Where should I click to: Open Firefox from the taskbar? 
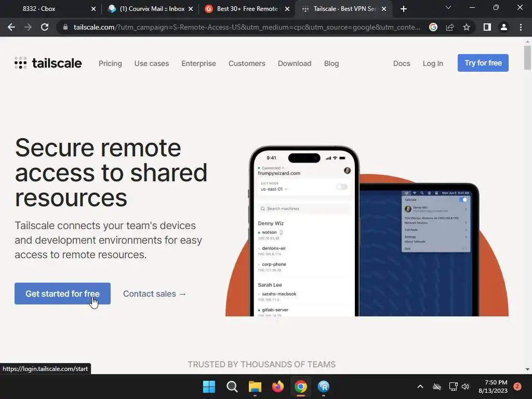tap(278, 387)
